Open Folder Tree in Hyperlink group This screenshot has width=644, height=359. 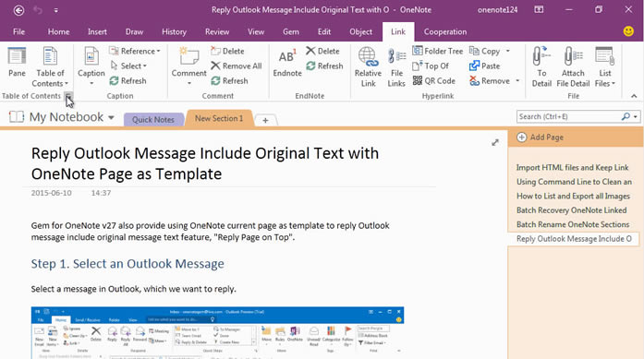(437, 51)
